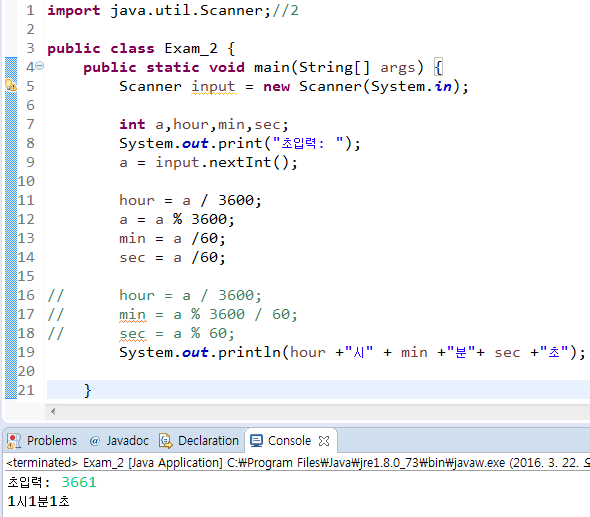Click 'sec = a /60;' on line 14

point(172,258)
